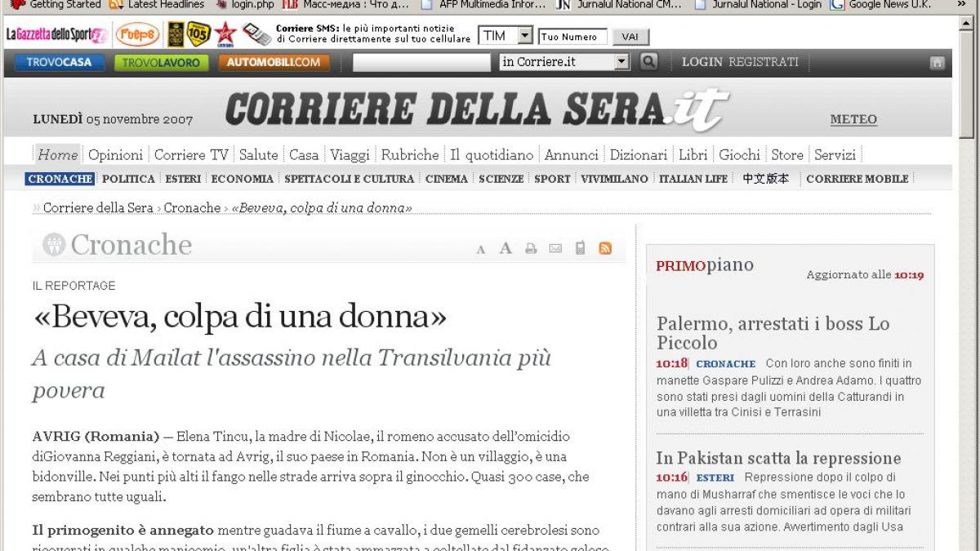Open the METEO weather link
This screenshot has height=551, width=980.
pyautogui.click(x=853, y=119)
